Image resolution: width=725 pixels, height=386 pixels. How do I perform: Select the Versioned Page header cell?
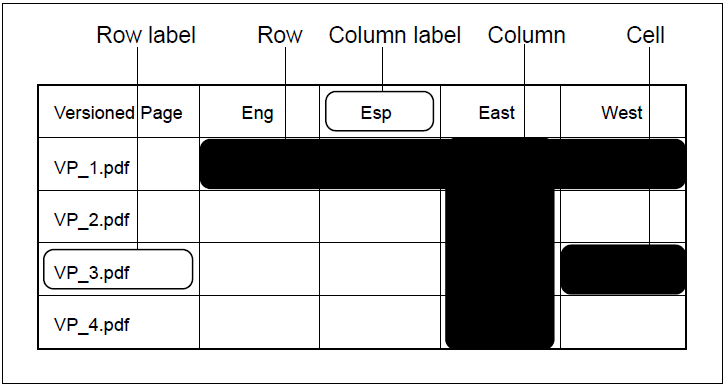tap(118, 111)
